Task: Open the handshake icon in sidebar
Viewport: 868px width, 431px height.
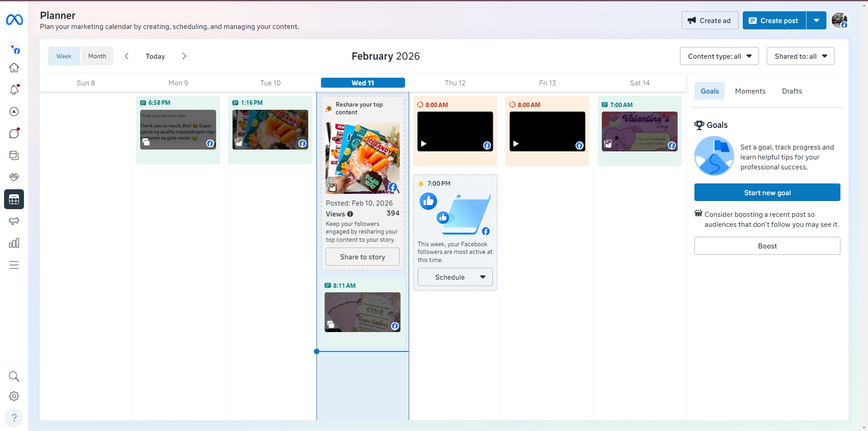Action: click(14, 177)
